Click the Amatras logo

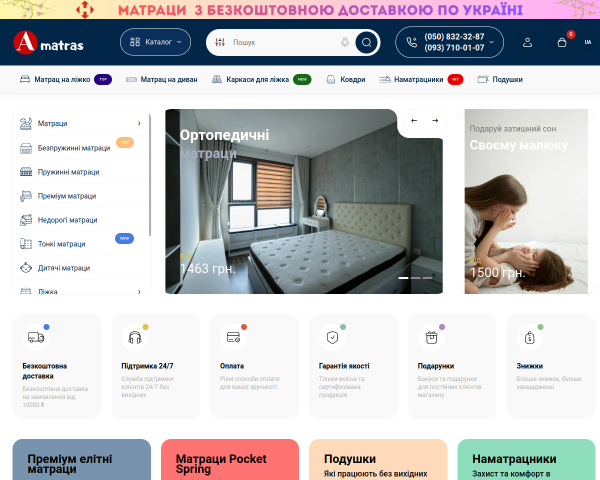(48, 42)
